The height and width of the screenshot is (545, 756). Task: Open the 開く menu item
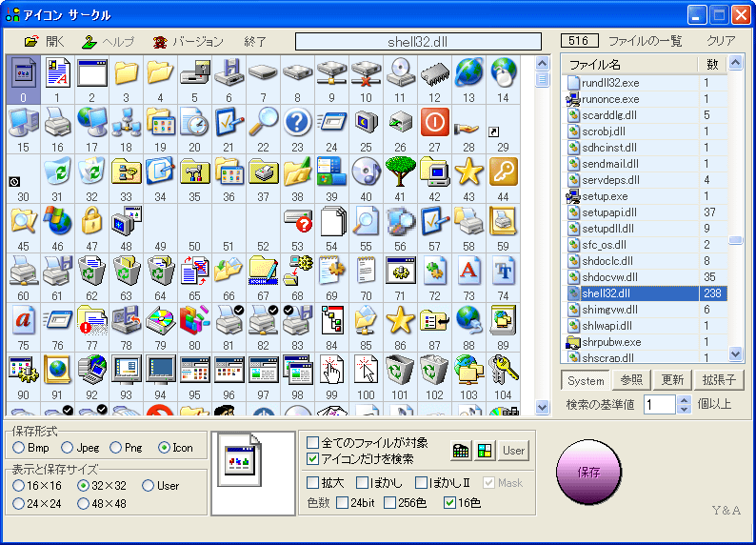(45, 42)
